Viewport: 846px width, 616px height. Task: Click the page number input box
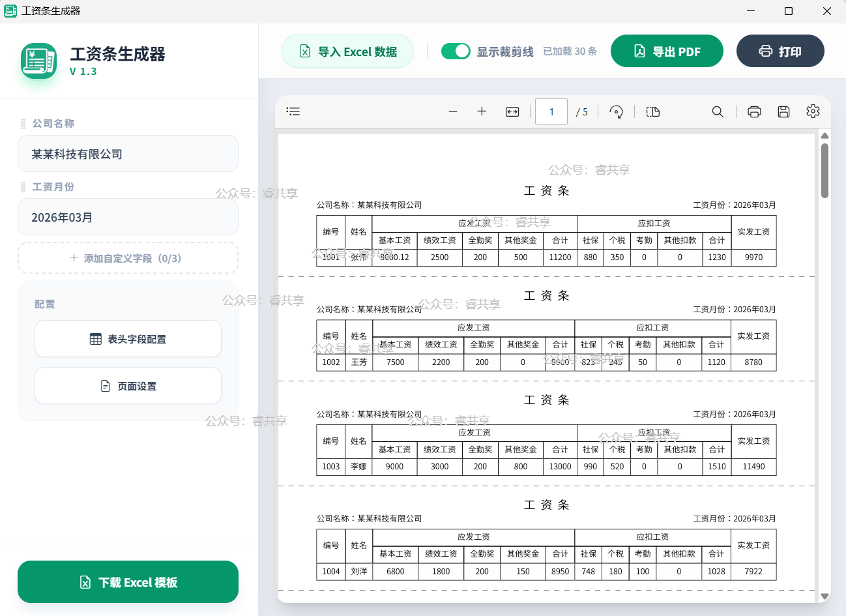551,111
